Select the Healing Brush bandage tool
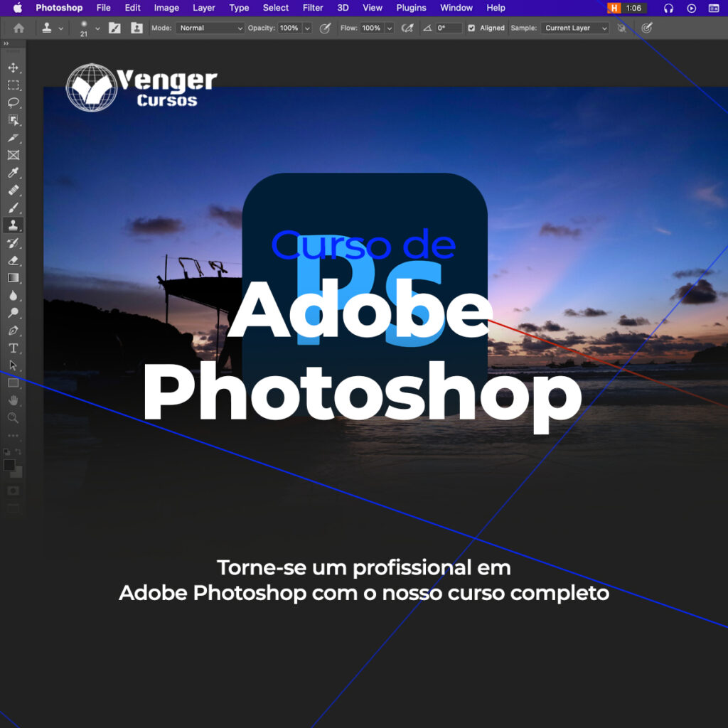This screenshot has width=728, height=728. 13,191
